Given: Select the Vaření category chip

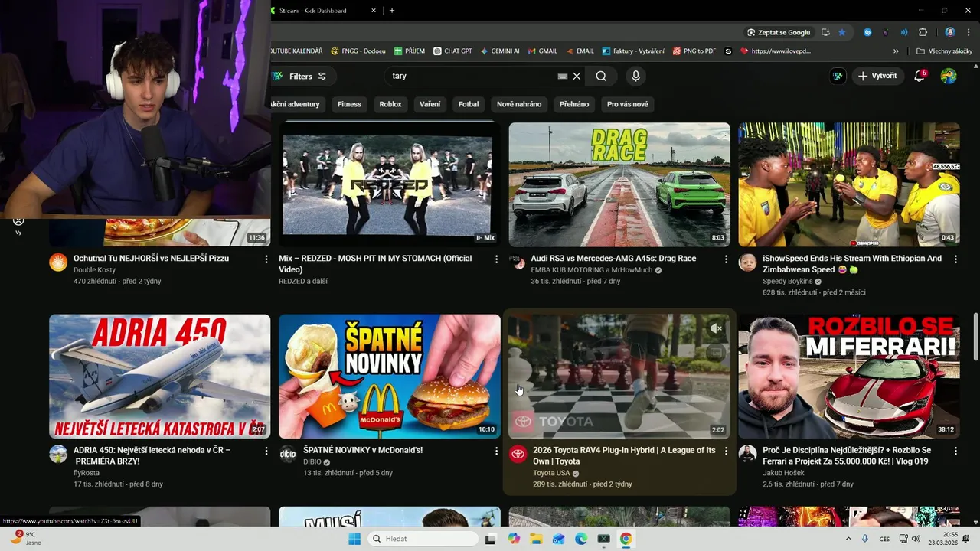Looking at the screenshot, I should [430, 104].
